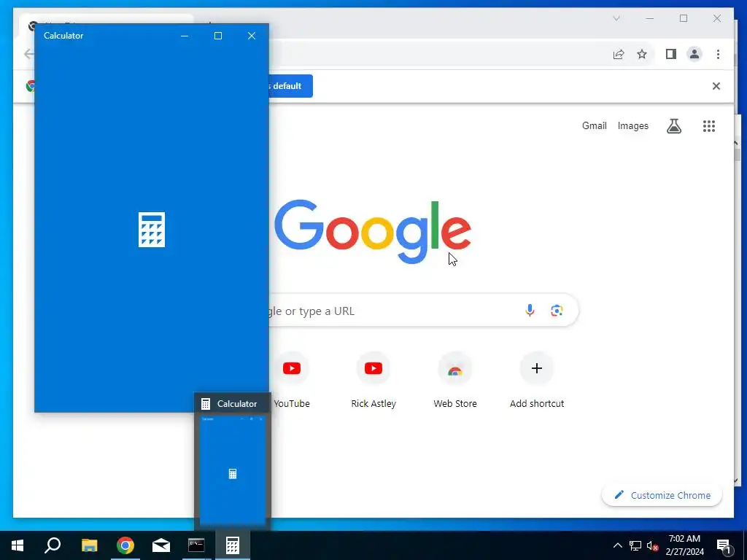Screen dimensions: 747x560
Task: Click the calculator icon in splash screen
Action: pos(152,230)
